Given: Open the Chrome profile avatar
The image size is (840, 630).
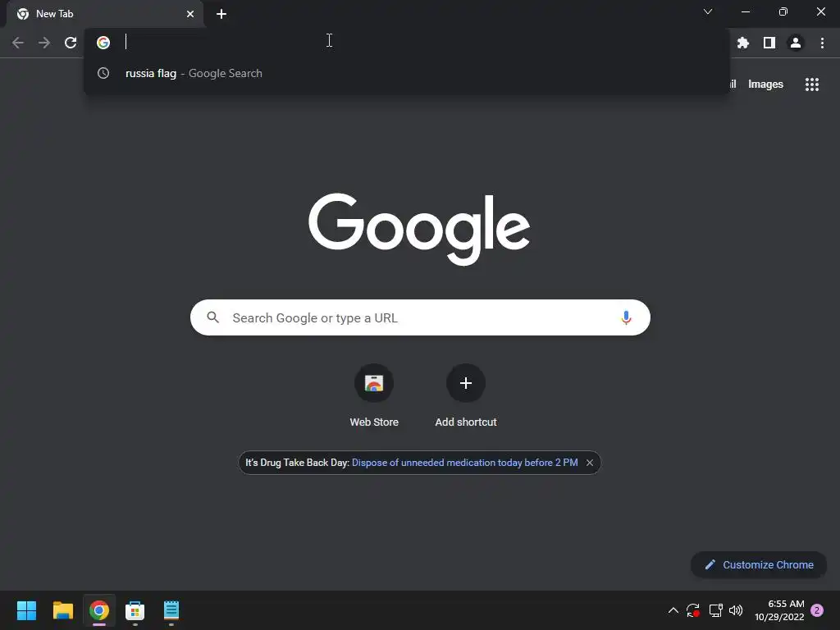Looking at the screenshot, I should click(796, 43).
